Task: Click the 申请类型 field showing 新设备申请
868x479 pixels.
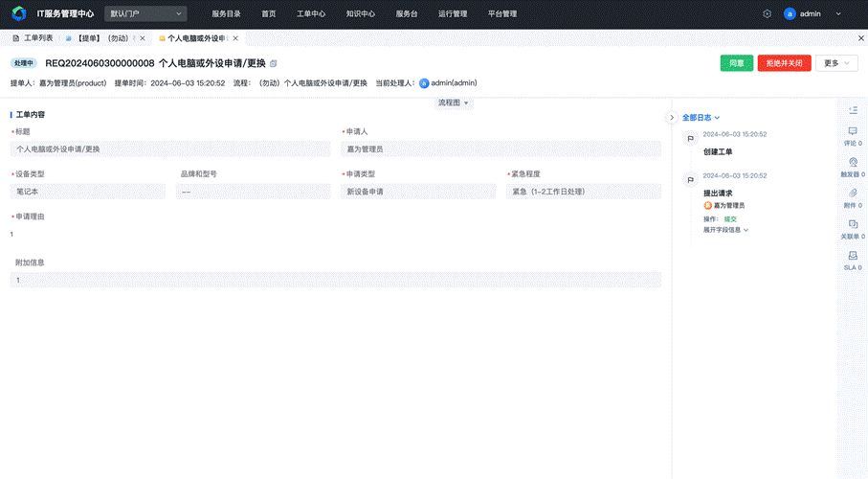Action: pos(418,192)
